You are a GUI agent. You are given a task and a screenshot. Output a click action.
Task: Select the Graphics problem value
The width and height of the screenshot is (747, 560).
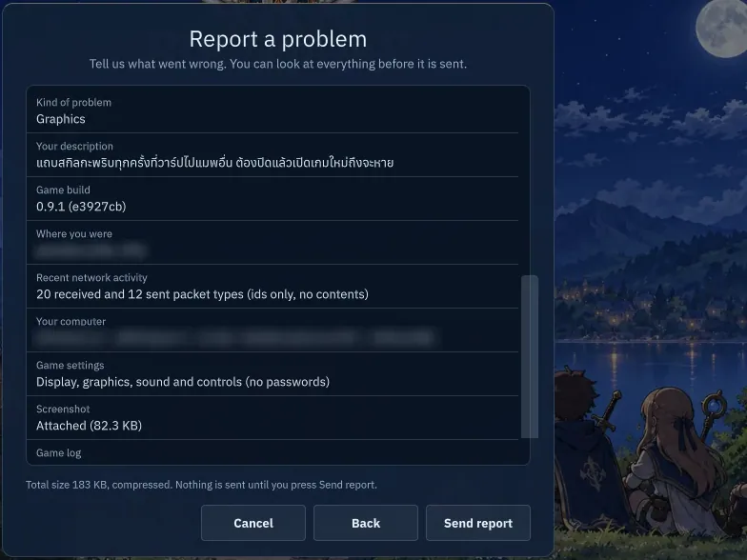pyautogui.click(x=61, y=119)
